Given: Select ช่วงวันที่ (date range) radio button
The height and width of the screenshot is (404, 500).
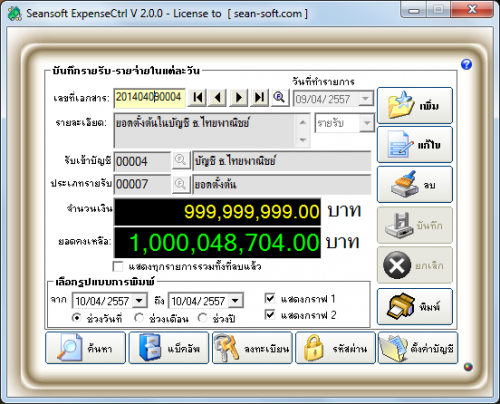Looking at the screenshot, I should click(x=77, y=318).
